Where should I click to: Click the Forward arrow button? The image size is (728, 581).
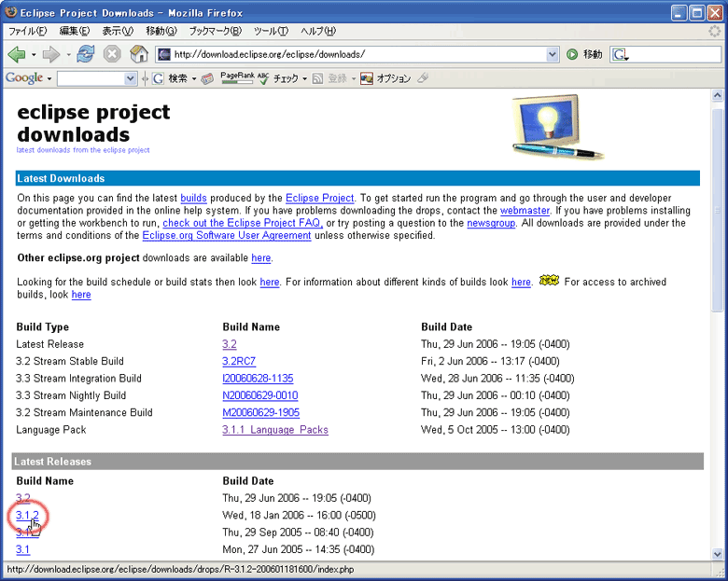(51, 54)
